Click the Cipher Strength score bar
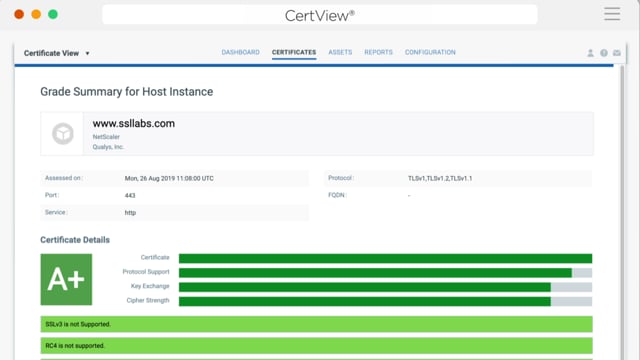The width and height of the screenshot is (640, 360). point(385,301)
